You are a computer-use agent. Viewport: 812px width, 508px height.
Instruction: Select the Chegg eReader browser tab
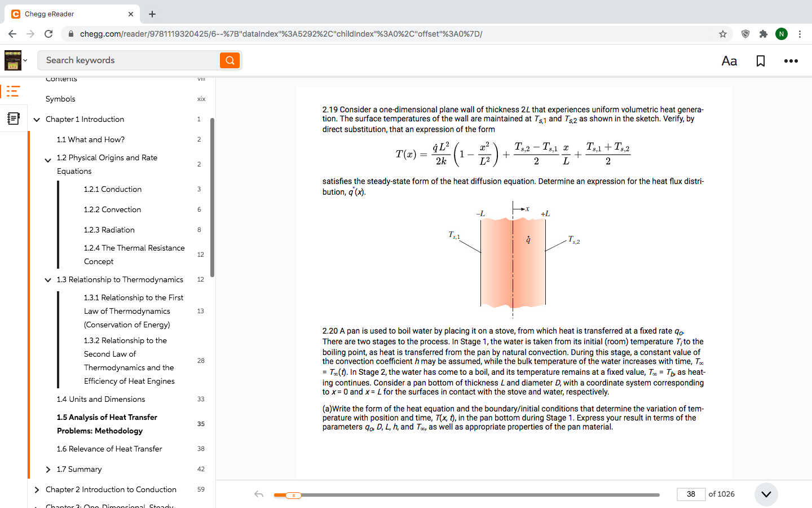(68, 14)
